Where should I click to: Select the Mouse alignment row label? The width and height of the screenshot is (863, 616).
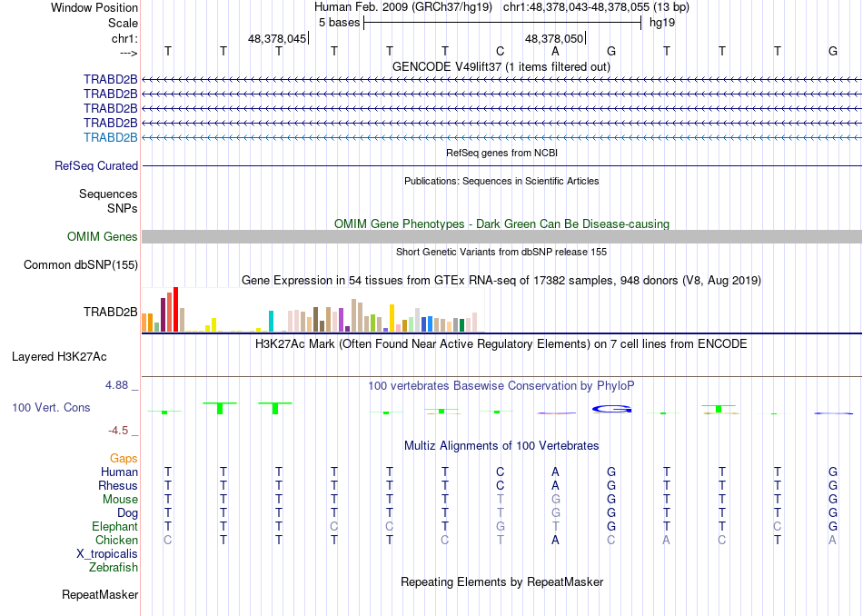point(120,500)
